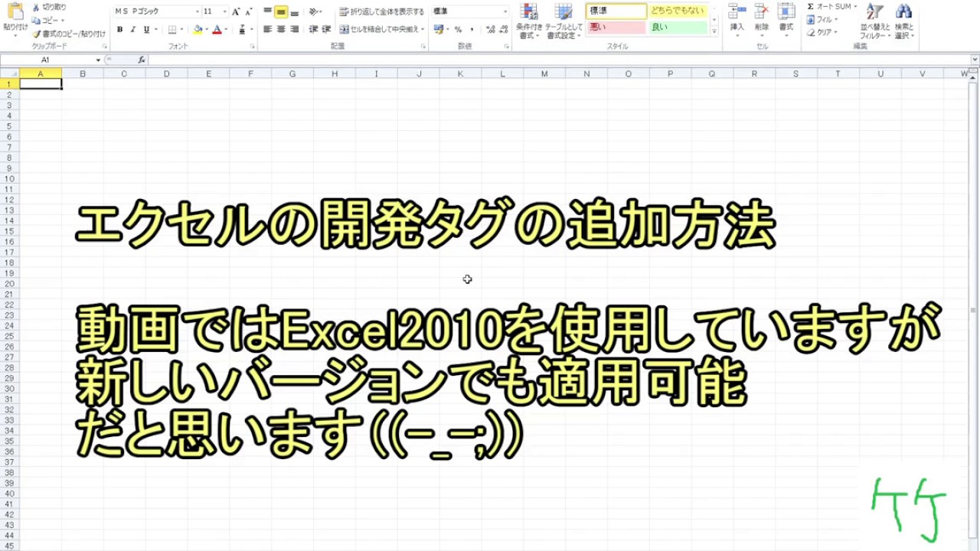980x551 pixels.
Task: Toggle highlighted Middle Align button
Action: coord(281,11)
